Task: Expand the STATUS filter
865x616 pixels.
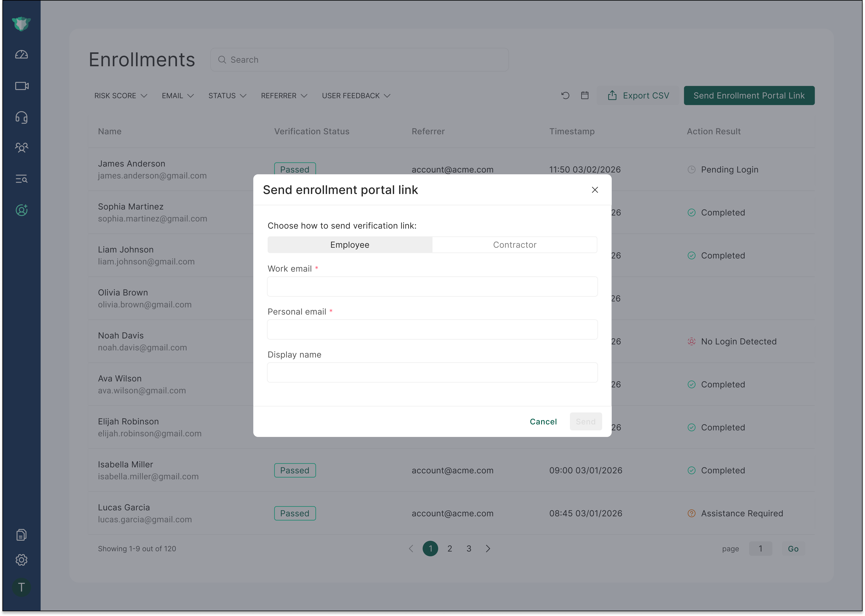Action: (227, 96)
